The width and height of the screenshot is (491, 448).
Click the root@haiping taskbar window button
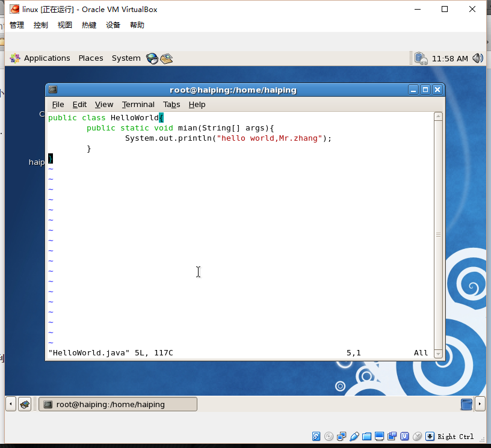tap(118, 404)
